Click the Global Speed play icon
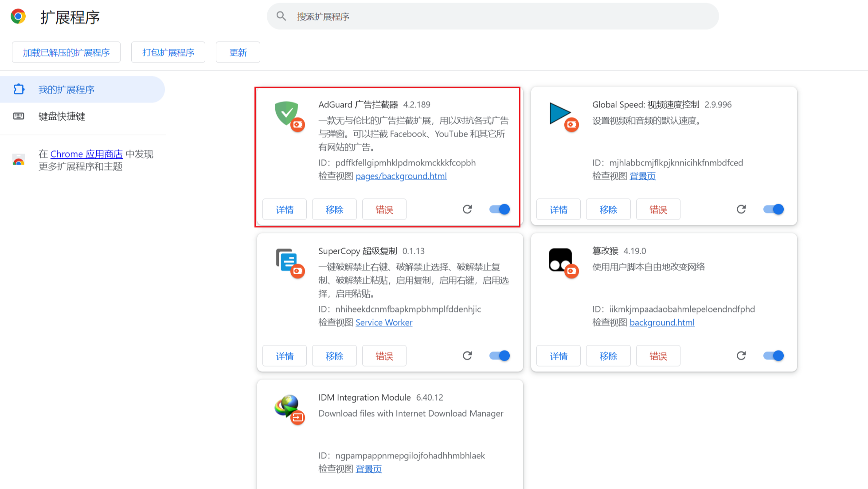This screenshot has height=489, width=868. coord(560,113)
